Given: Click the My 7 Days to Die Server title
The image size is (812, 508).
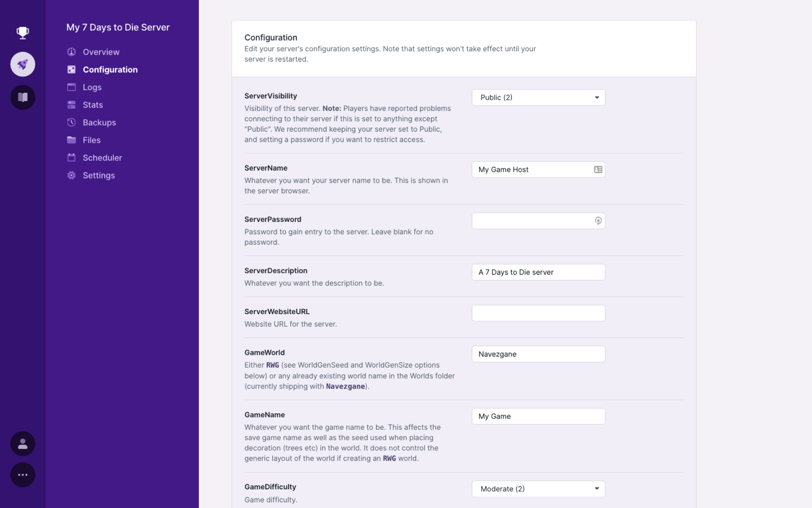Looking at the screenshot, I should [118, 28].
